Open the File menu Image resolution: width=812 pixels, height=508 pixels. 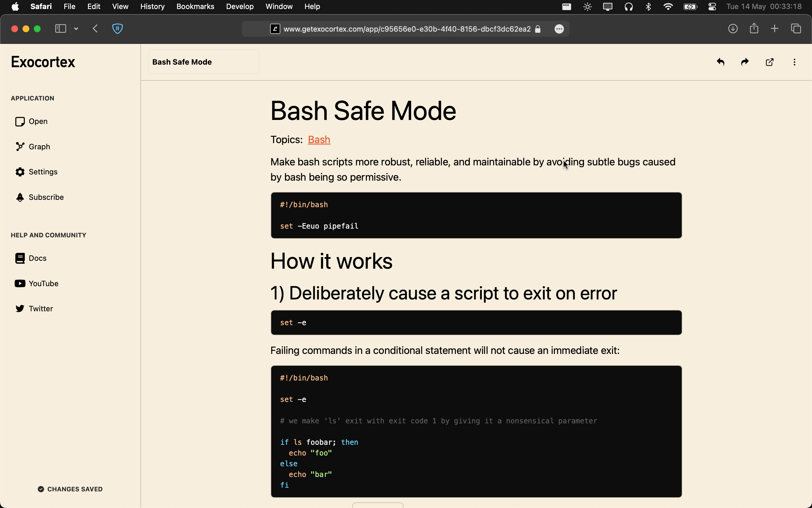coord(69,6)
